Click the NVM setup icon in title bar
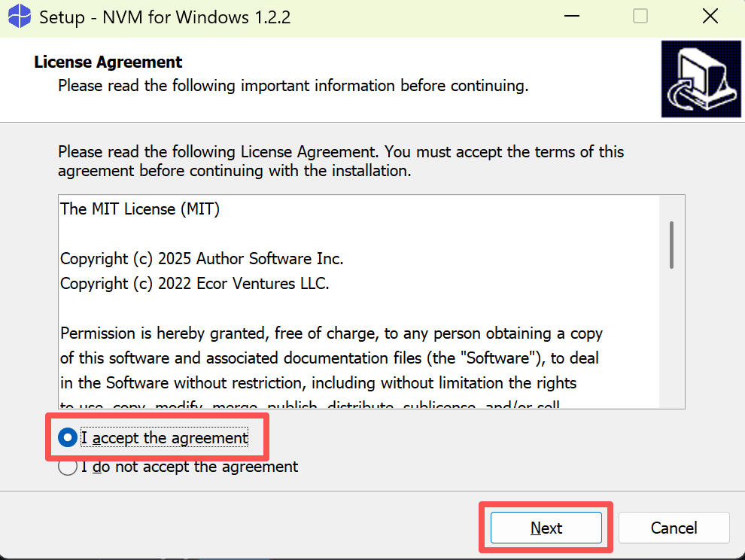Viewport: 745px width, 560px height. 20,16
